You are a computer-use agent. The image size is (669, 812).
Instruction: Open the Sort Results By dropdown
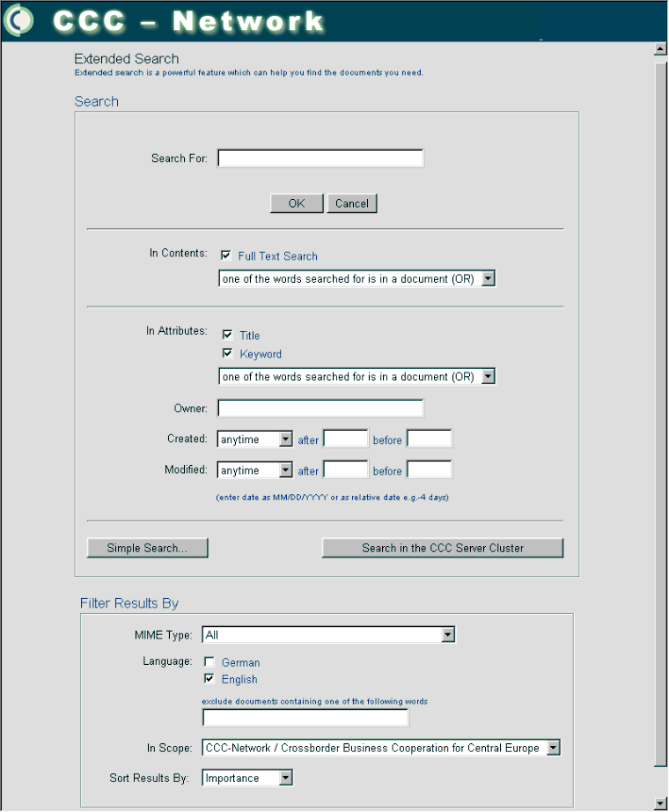pos(246,779)
